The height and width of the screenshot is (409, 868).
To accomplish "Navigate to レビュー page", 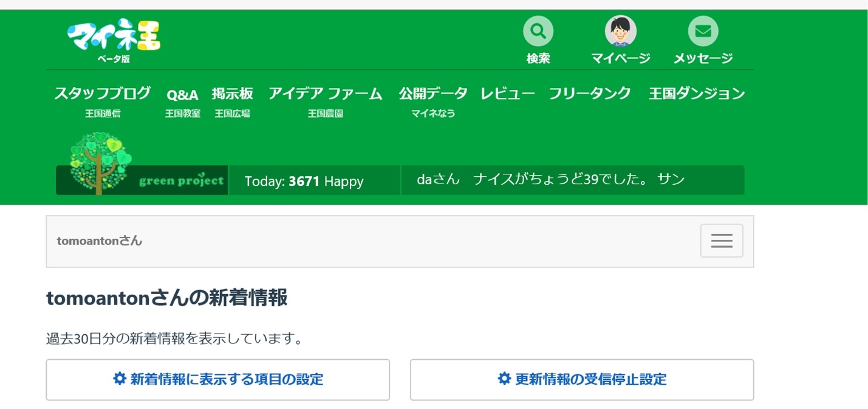I will coord(507,94).
